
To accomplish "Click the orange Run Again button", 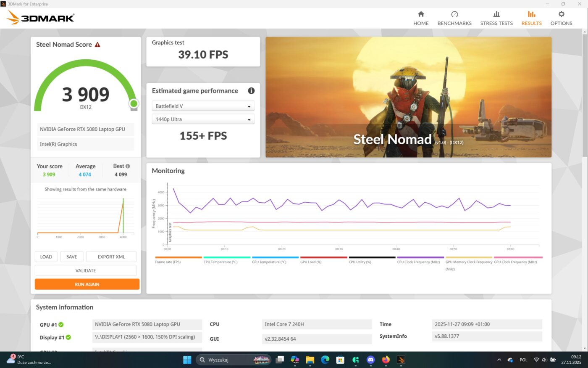I will (x=87, y=284).
